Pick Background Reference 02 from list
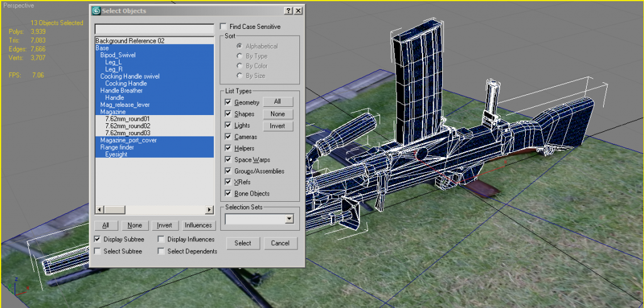The height and width of the screenshot is (308, 644). pos(130,41)
